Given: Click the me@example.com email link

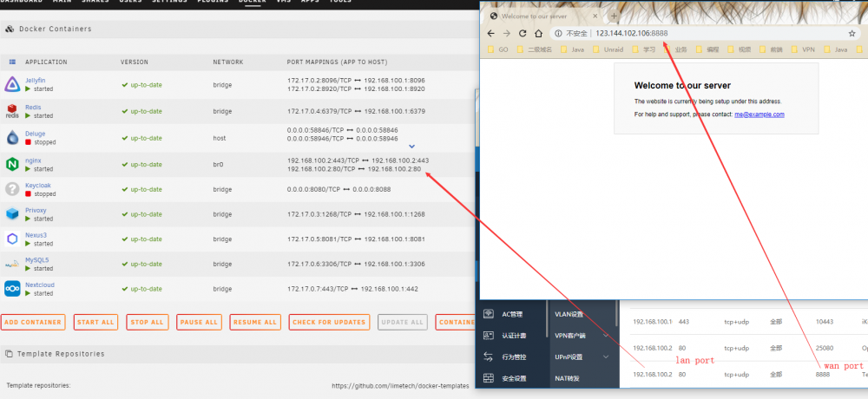Looking at the screenshot, I should (x=759, y=114).
